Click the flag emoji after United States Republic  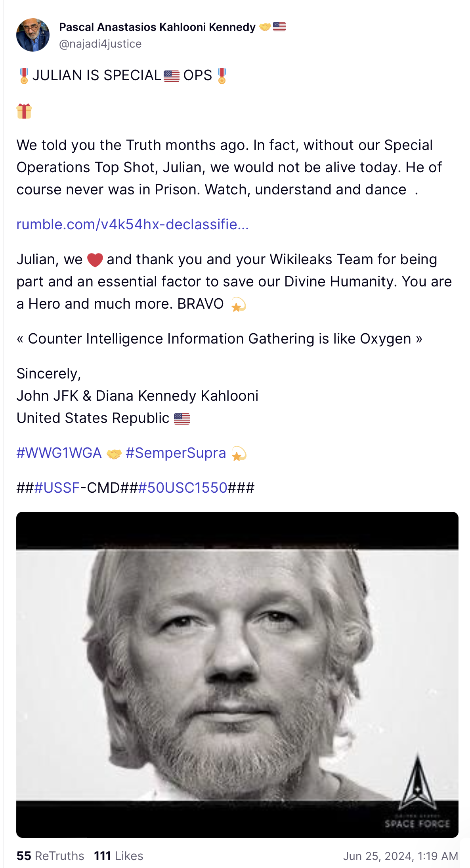(182, 419)
